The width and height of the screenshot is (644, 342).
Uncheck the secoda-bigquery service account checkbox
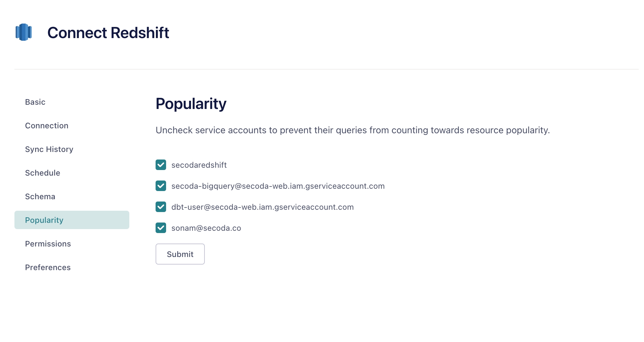[161, 186]
